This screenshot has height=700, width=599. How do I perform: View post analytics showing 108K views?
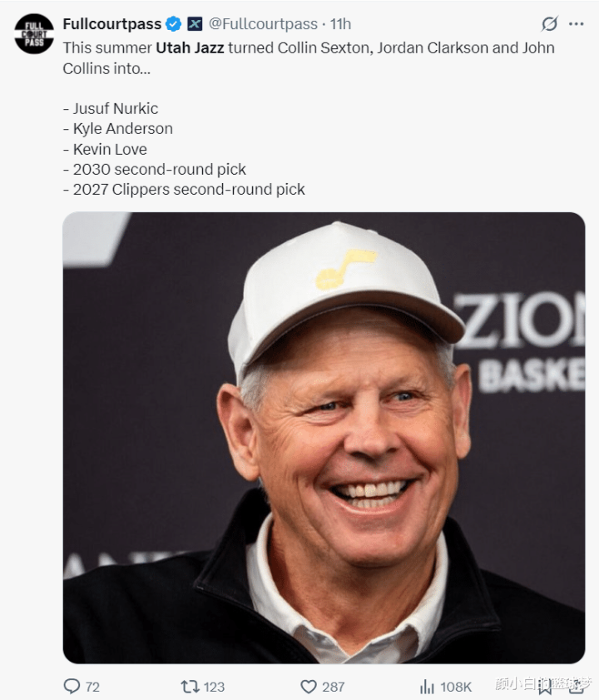click(428, 686)
